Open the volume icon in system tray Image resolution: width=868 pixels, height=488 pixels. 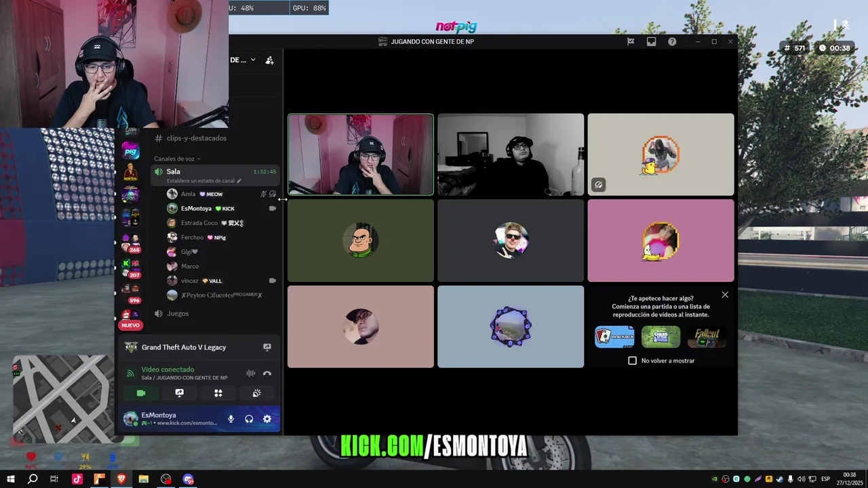[801, 479]
